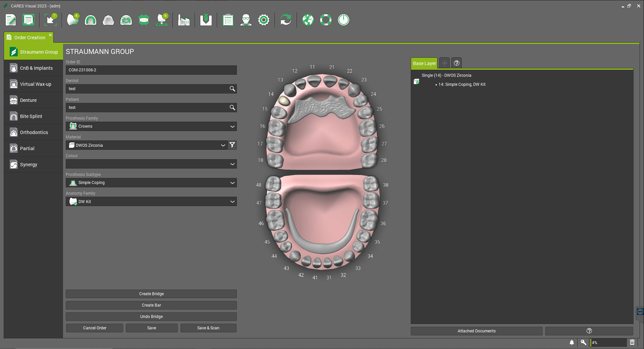Select the Base Layer tab
The width and height of the screenshot is (644, 349).
[424, 63]
